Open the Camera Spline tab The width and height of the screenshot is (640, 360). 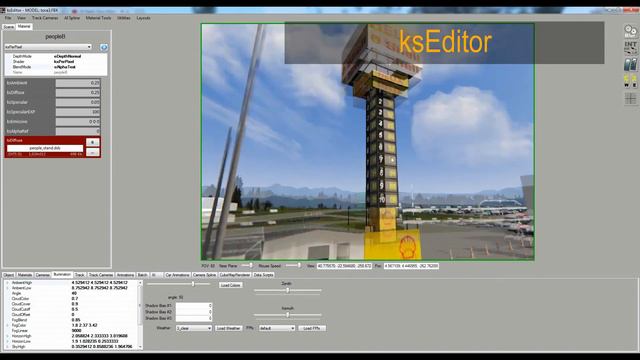pos(204,275)
